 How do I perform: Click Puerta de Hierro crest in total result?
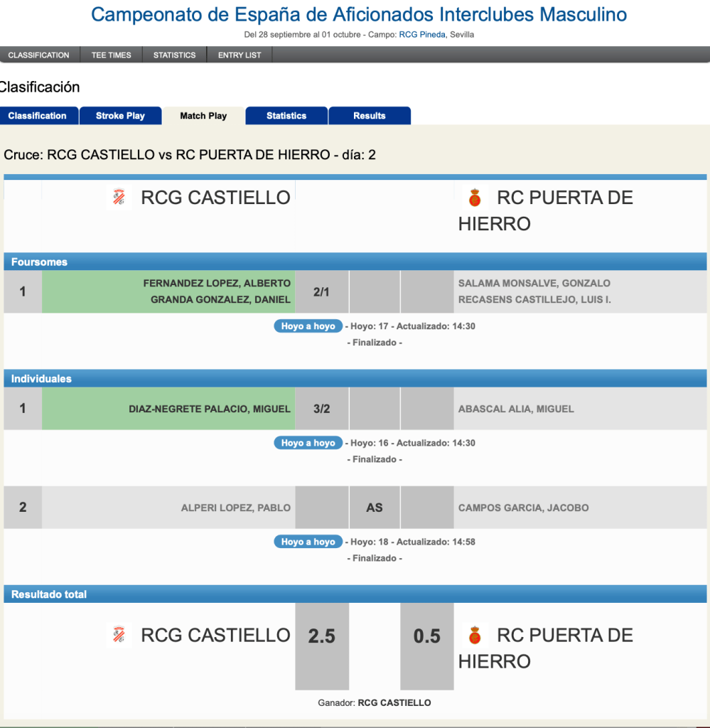(x=475, y=634)
